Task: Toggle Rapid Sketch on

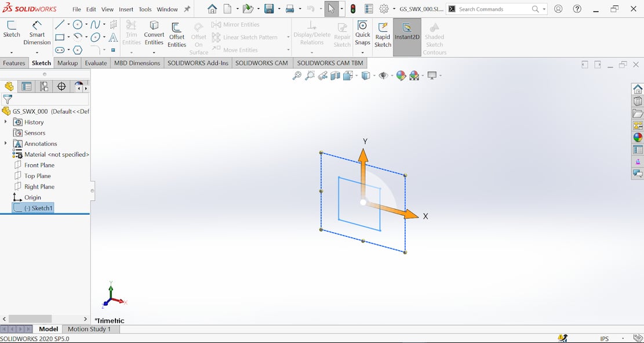Action: 383,34
